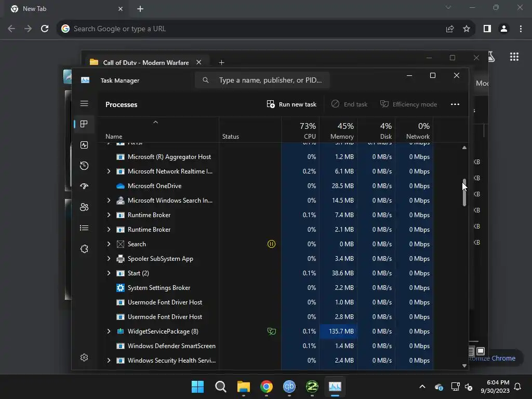The width and height of the screenshot is (532, 399).
Task: Expand the Microsoft Network Realtime process
Action: point(109,171)
